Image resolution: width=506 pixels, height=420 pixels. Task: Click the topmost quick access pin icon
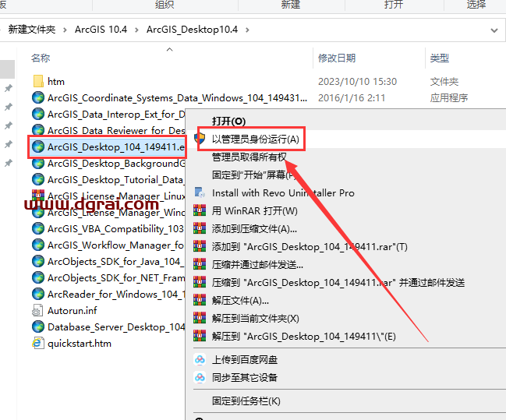[x=9, y=88]
